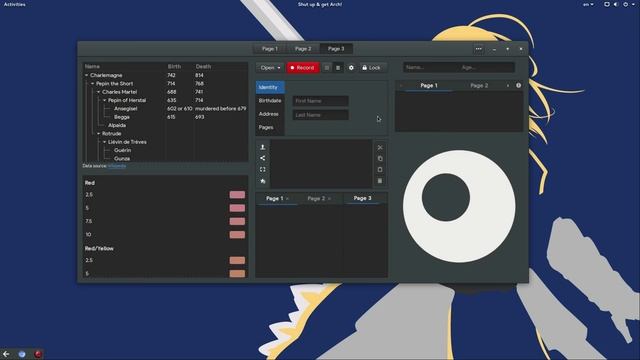Click the previous-tab arrow left of Page 1
Viewport: 640px width, 360px height.
(x=401, y=86)
